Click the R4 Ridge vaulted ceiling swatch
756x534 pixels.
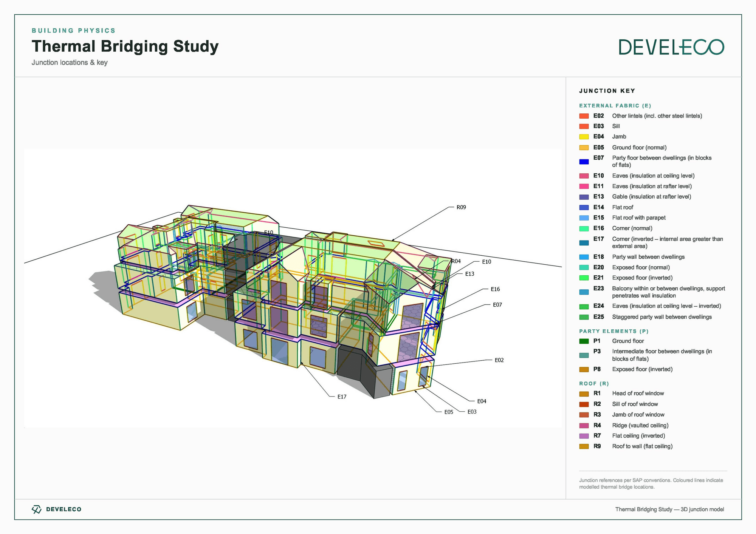(x=584, y=426)
